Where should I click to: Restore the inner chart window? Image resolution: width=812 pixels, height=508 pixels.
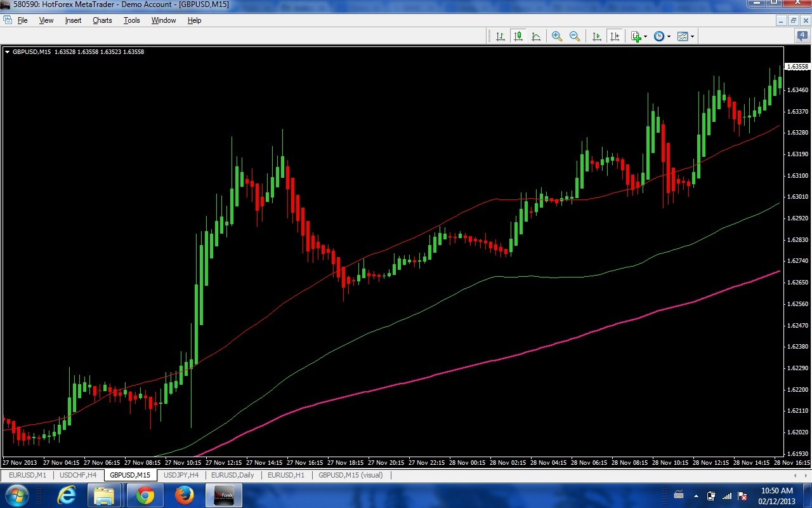coord(793,20)
